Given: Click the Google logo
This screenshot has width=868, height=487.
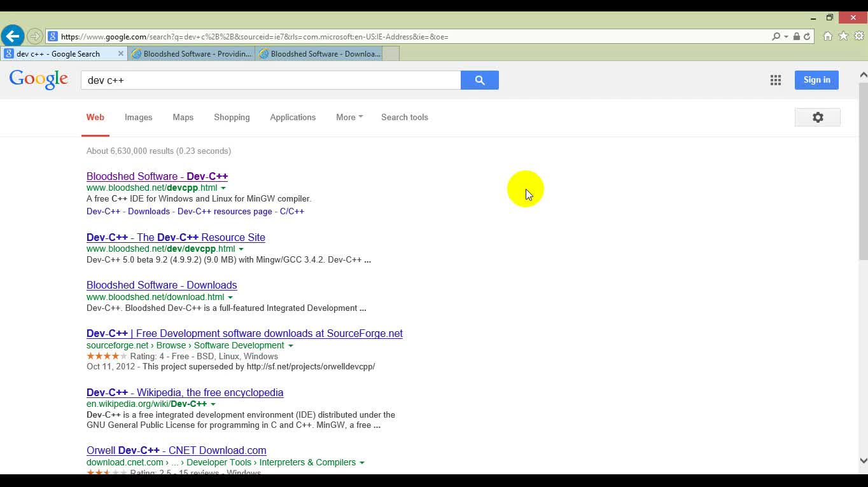Looking at the screenshot, I should tap(38, 79).
